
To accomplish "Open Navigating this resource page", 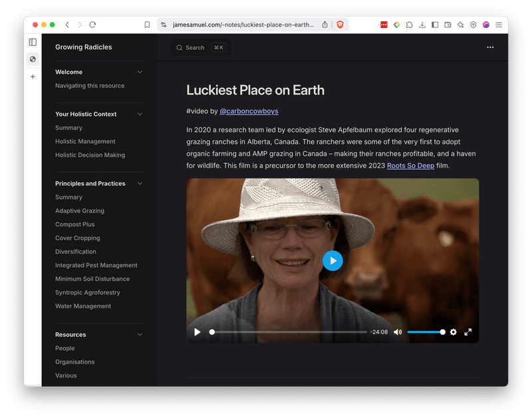I will (x=90, y=86).
